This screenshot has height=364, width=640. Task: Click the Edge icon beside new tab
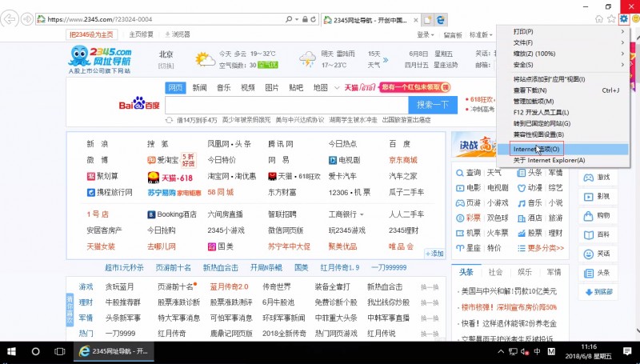(x=441, y=19)
